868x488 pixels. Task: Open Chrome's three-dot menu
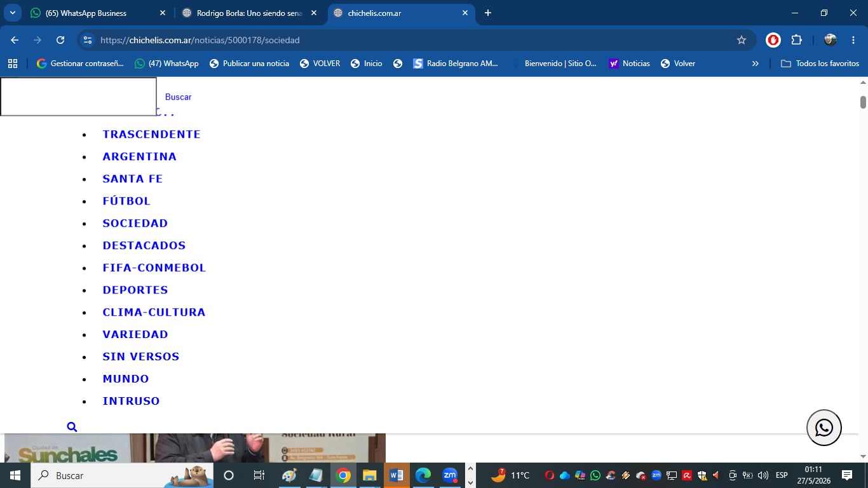click(x=853, y=40)
